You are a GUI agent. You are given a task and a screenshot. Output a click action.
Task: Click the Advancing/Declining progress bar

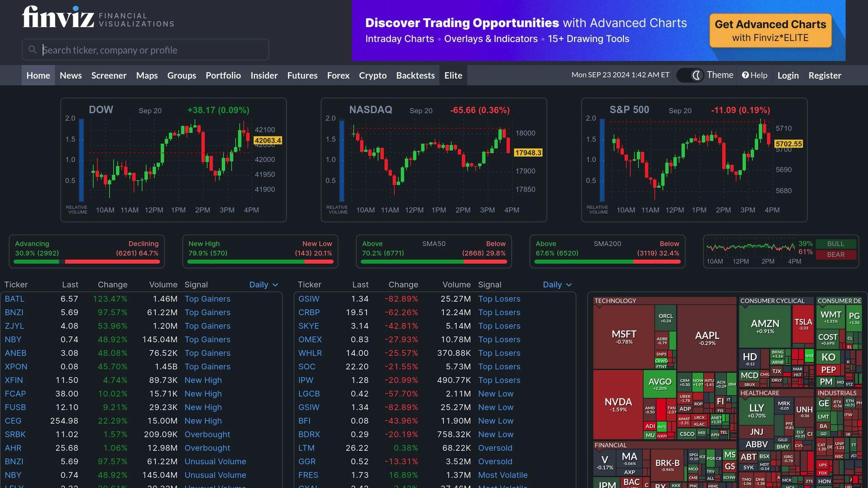[x=86, y=262]
